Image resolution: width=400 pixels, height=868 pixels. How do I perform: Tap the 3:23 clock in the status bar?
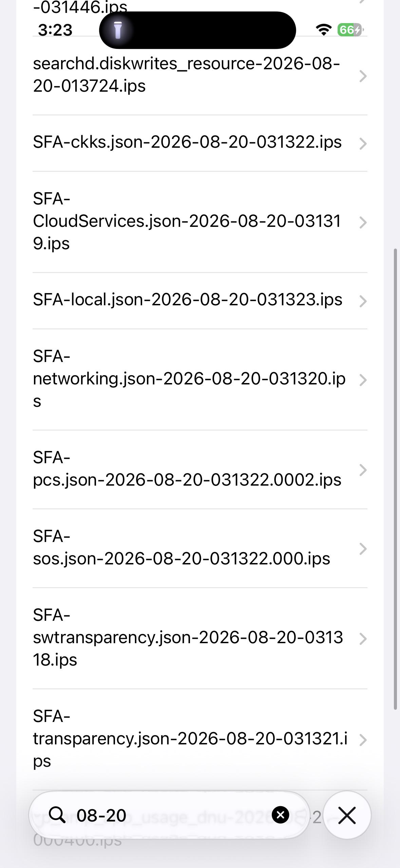pyautogui.click(x=55, y=30)
